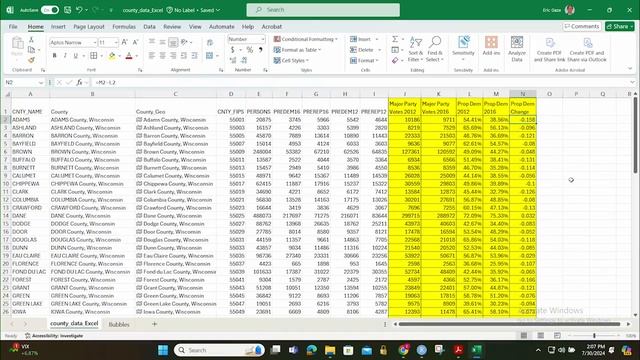Open the Data ribbon tab
Screen dimensions: 640x360
149,27
